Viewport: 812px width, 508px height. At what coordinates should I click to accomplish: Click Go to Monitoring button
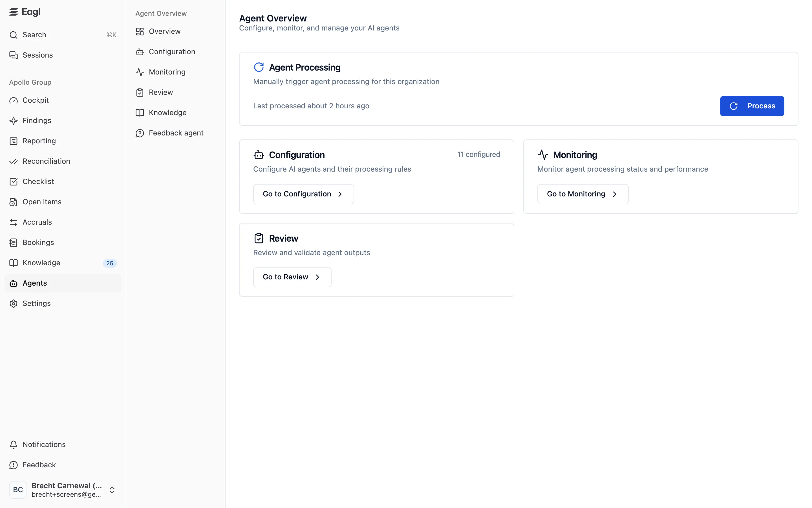583,194
